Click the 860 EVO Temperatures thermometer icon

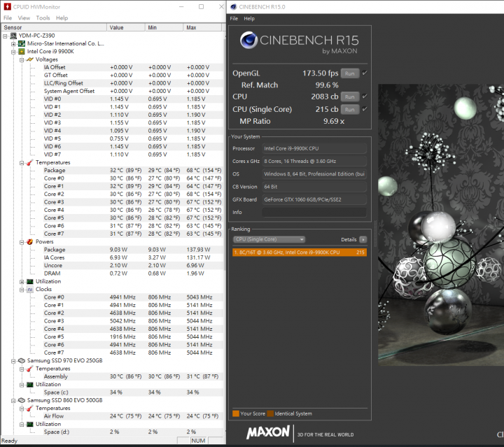(x=30, y=409)
